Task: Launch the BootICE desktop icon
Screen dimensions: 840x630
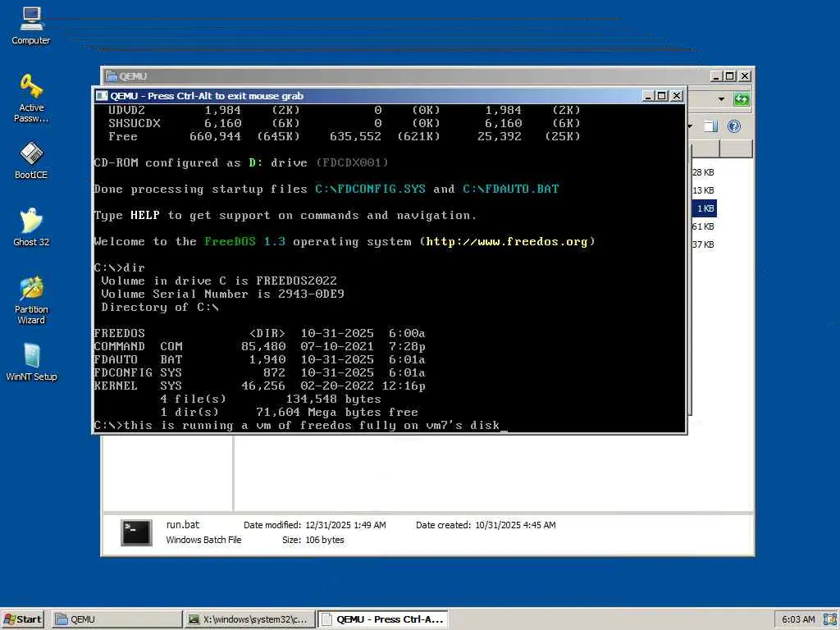Action: (31, 160)
